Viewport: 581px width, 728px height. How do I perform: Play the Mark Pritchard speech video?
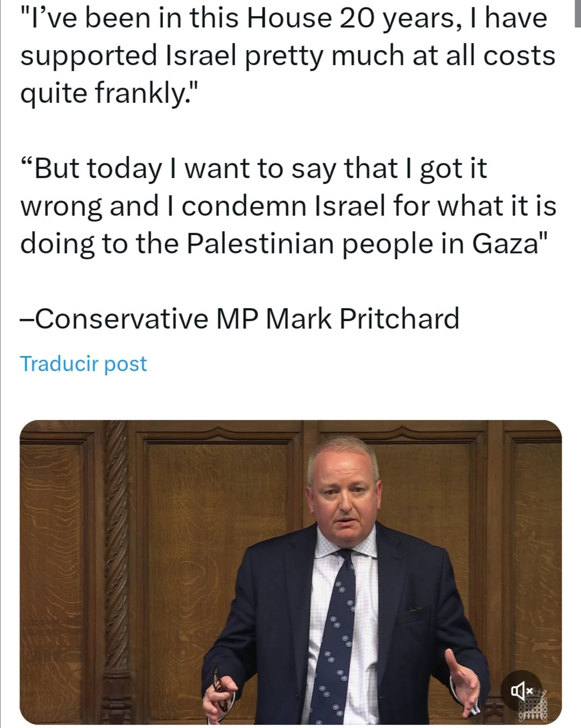tap(290, 572)
